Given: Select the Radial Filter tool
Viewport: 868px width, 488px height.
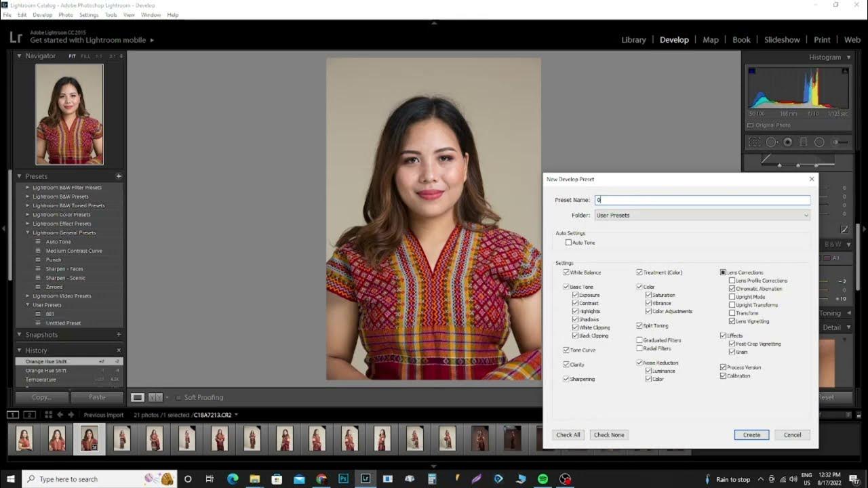Looking at the screenshot, I should click(819, 142).
